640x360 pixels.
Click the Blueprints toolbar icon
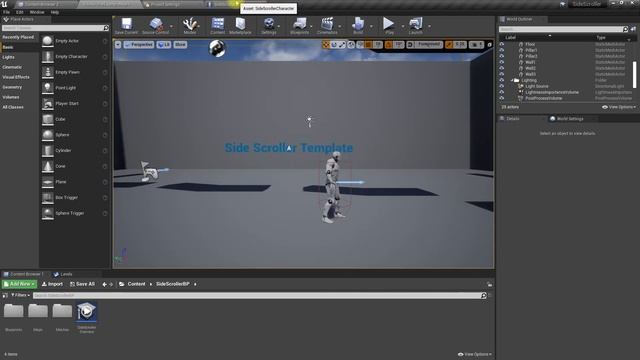(300, 26)
